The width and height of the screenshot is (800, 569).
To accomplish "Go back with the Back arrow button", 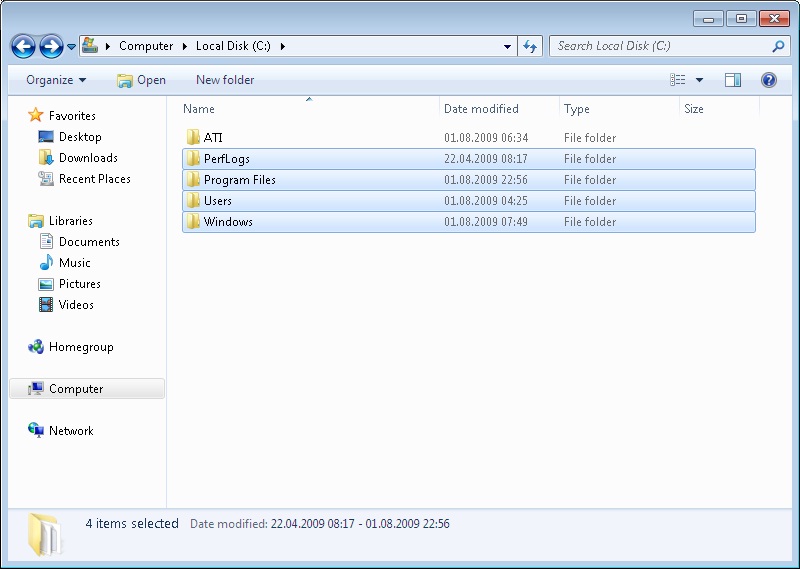I will coord(23,46).
